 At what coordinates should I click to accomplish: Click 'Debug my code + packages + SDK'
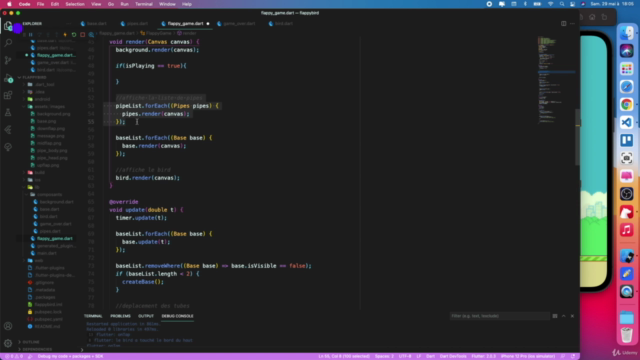(70, 356)
